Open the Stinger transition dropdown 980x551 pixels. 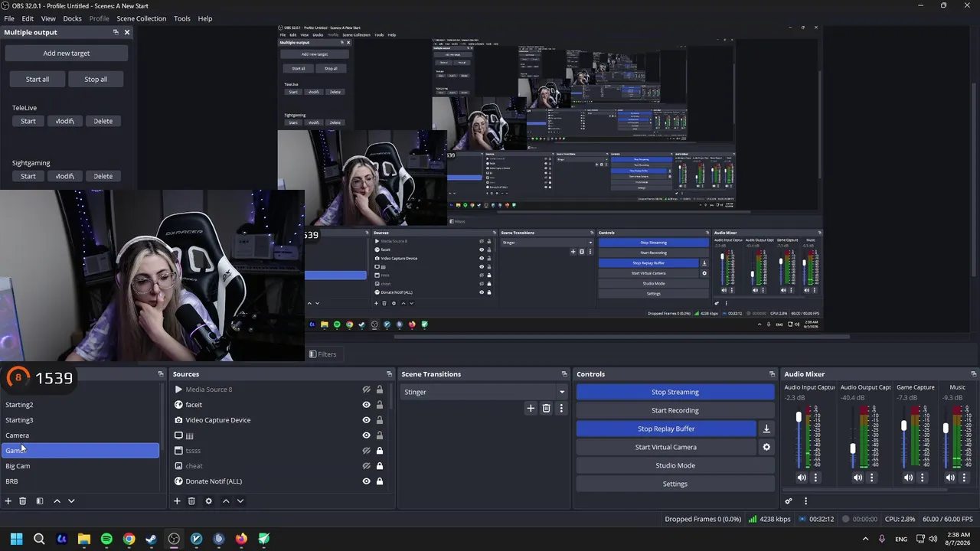(x=484, y=392)
